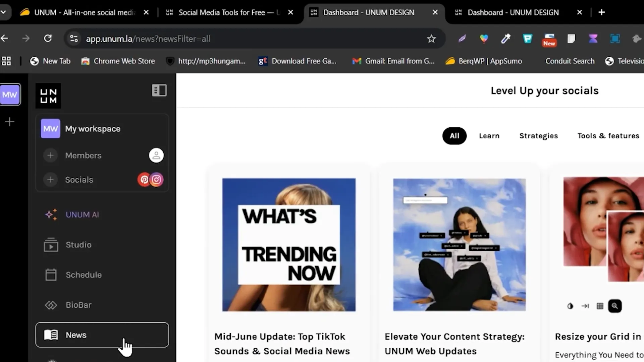Open the woman in clouds article thumbnail
Screen dimensions: 644x362
tap(460, 245)
